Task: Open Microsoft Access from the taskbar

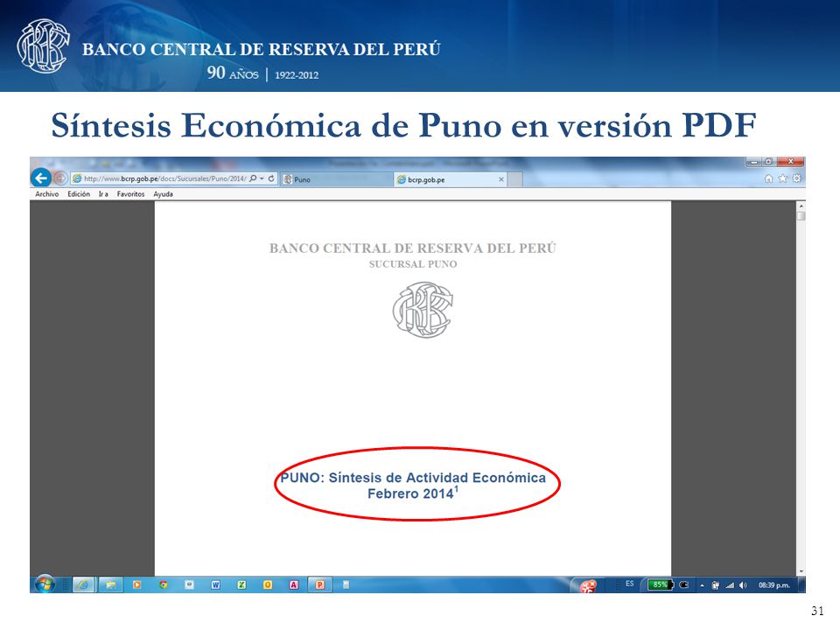Action: pyautogui.click(x=294, y=585)
